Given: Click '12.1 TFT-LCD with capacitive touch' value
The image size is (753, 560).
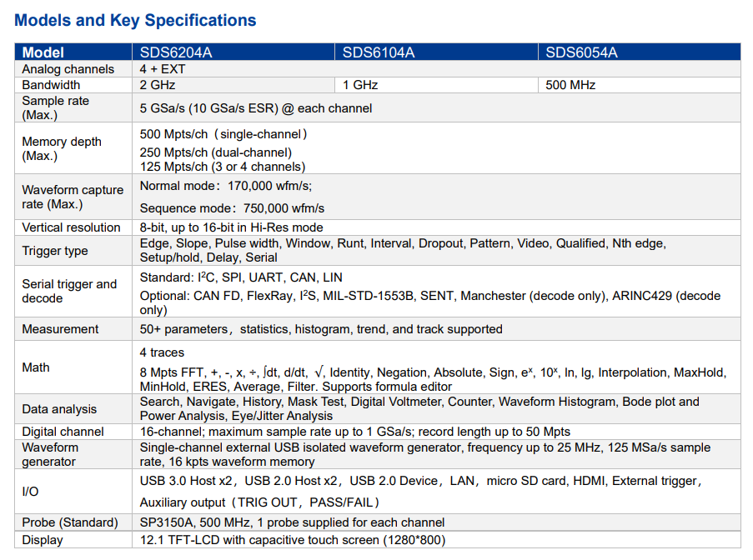Looking at the screenshot, I should click(x=293, y=540).
